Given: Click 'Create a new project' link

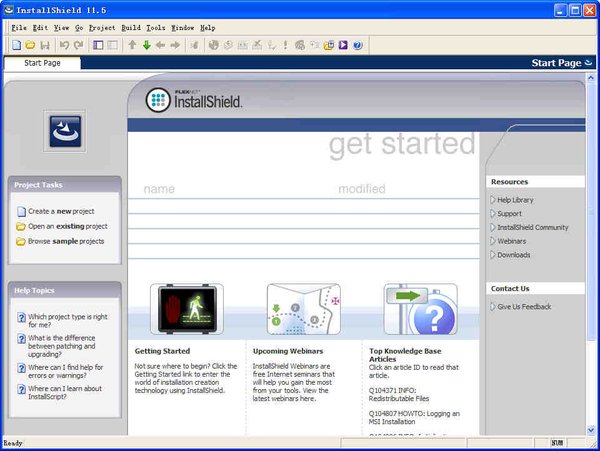Looking at the screenshot, I should pos(61,211).
